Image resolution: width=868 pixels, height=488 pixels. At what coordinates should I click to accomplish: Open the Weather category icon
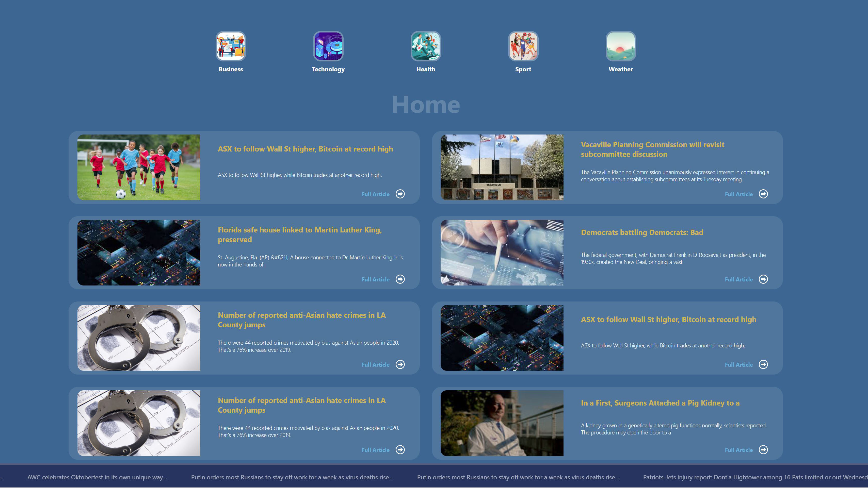[620, 46]
